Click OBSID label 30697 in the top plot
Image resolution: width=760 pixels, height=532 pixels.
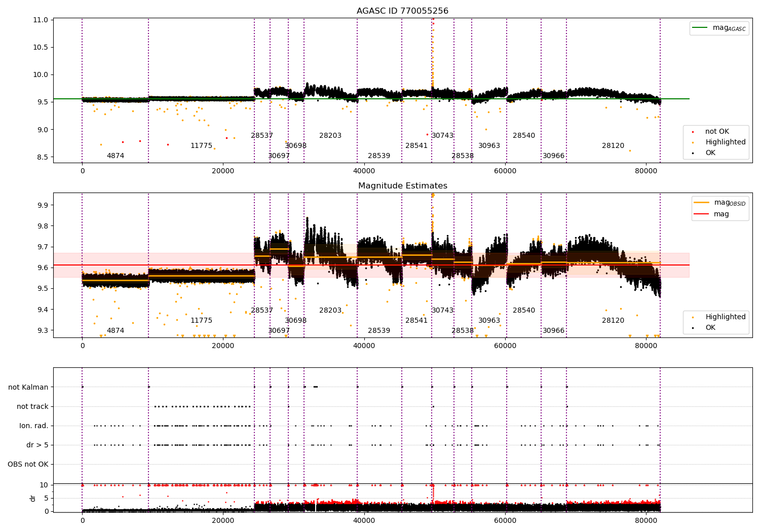[279, 156]
